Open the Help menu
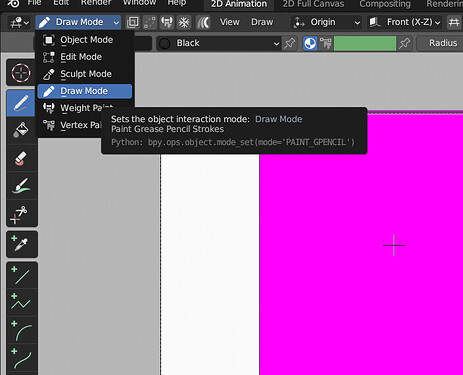The width and height of the screenshot is (463, 375). point(177,3)
